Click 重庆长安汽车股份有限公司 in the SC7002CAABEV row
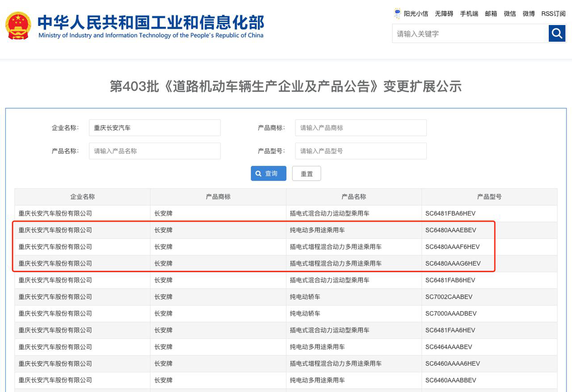The image size is (572, 392). point(55,297)
